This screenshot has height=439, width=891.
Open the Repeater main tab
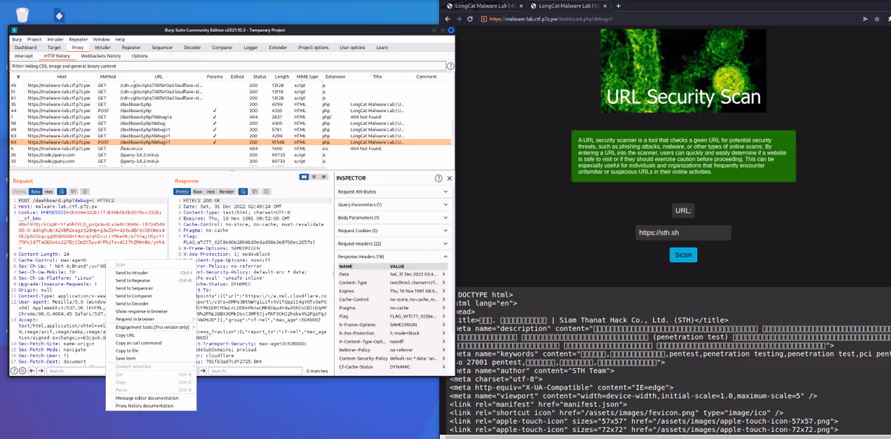(131, 48)
